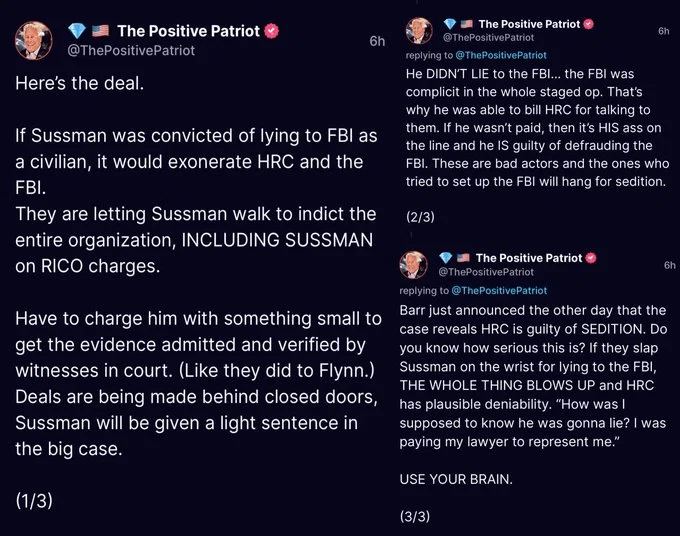Viewport: 680px width, 536px height.
Task: Click the verified badge on first post
Action: [x=272, y=31]
